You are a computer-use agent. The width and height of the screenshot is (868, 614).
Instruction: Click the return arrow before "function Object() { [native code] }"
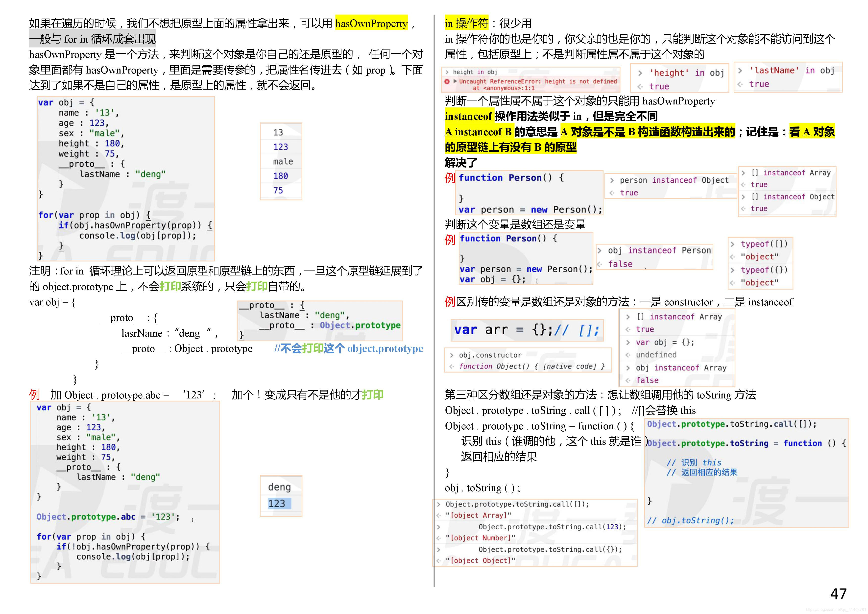click(451, 366)
